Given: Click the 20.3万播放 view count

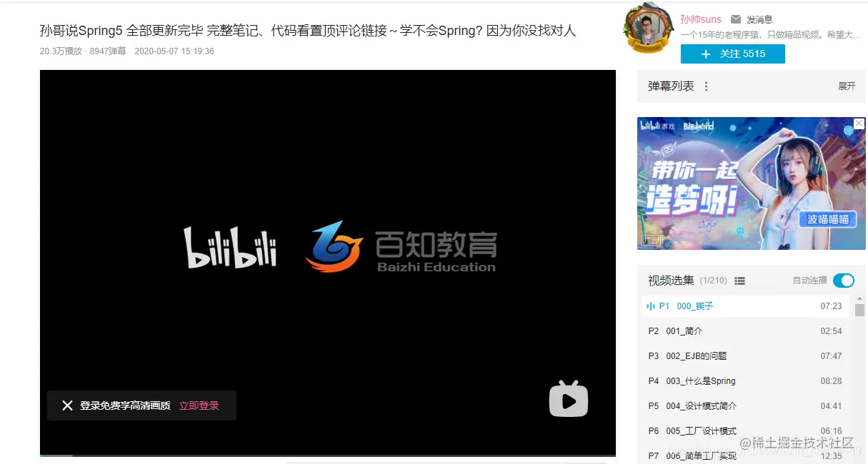Looking at the screenshot, I should coord(61,51).
